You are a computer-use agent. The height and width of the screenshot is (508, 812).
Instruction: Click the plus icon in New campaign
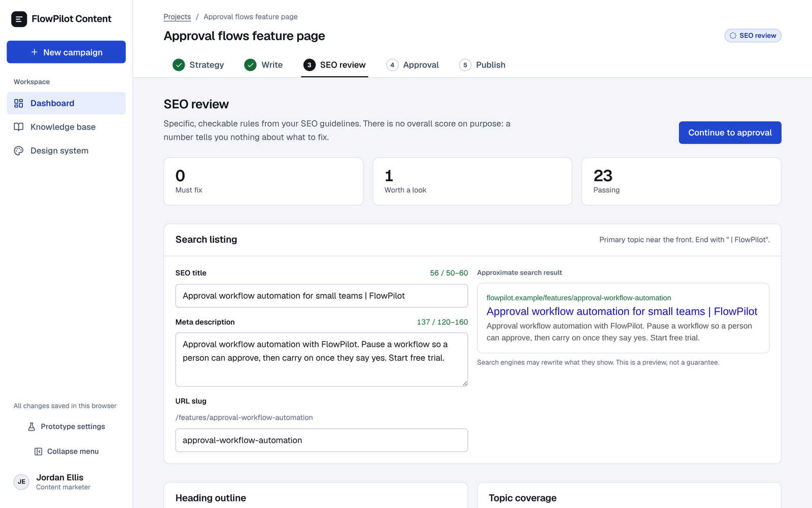pos(35,52)
